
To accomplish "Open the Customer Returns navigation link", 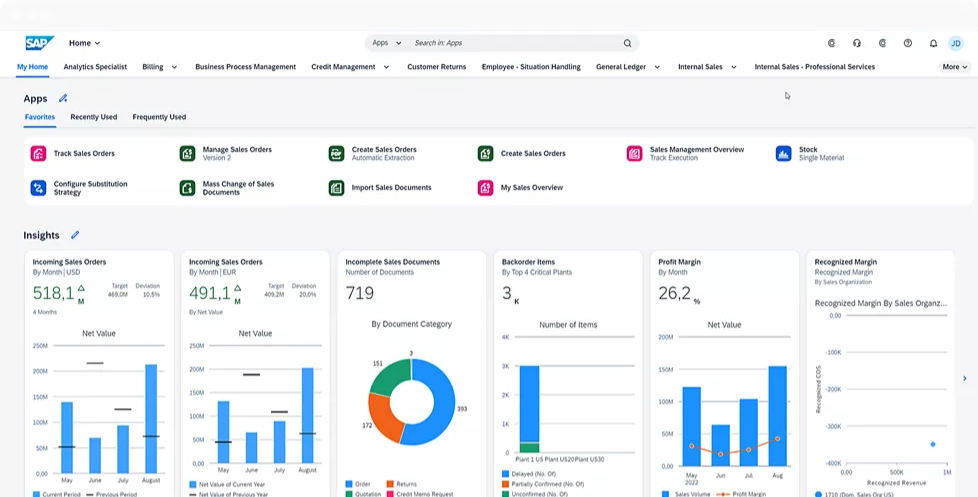I will 436,67.
